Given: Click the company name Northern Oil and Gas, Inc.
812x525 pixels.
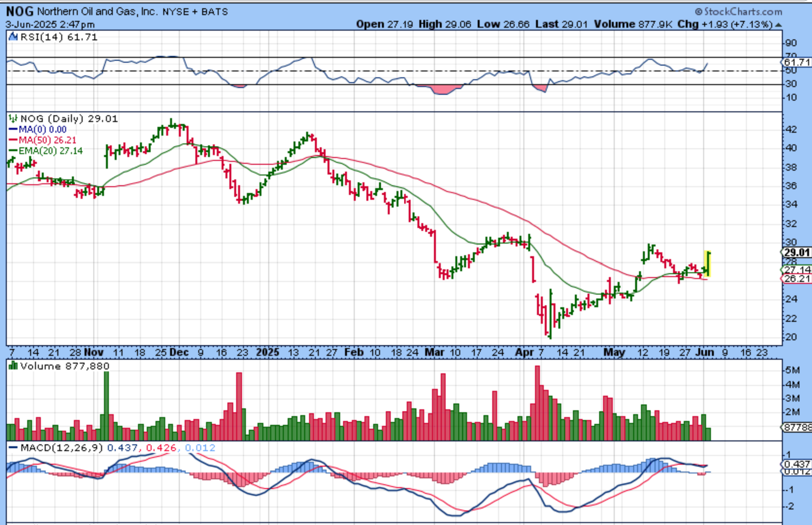Looking at the screenshot, I should tap(98, 11).
